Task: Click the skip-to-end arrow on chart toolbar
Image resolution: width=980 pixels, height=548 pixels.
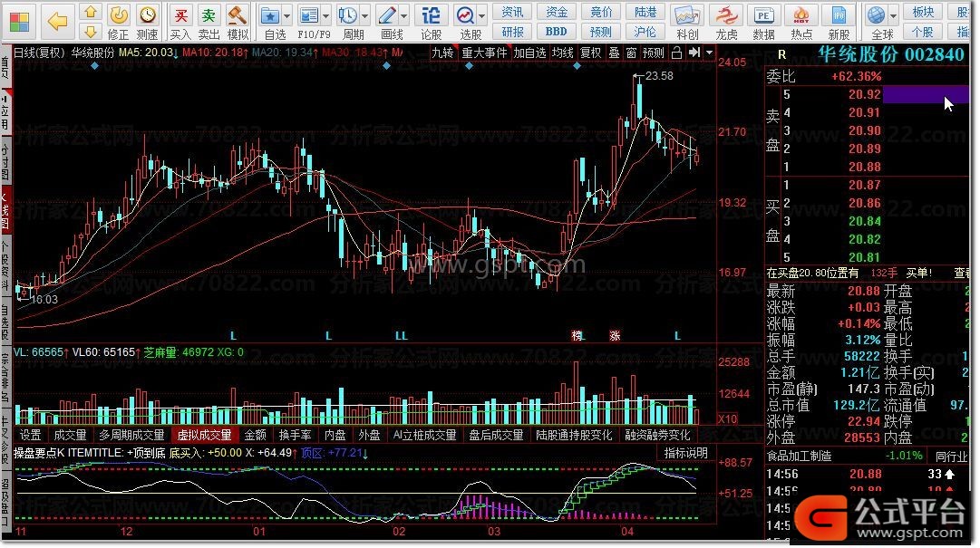Action: click(x=694, y=53)
